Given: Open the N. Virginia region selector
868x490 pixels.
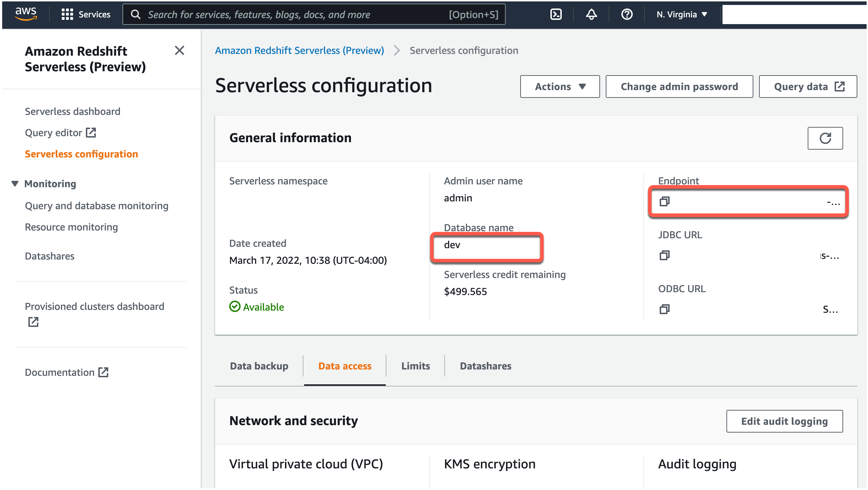Looking at the screenshot, I should click(681, 15).
